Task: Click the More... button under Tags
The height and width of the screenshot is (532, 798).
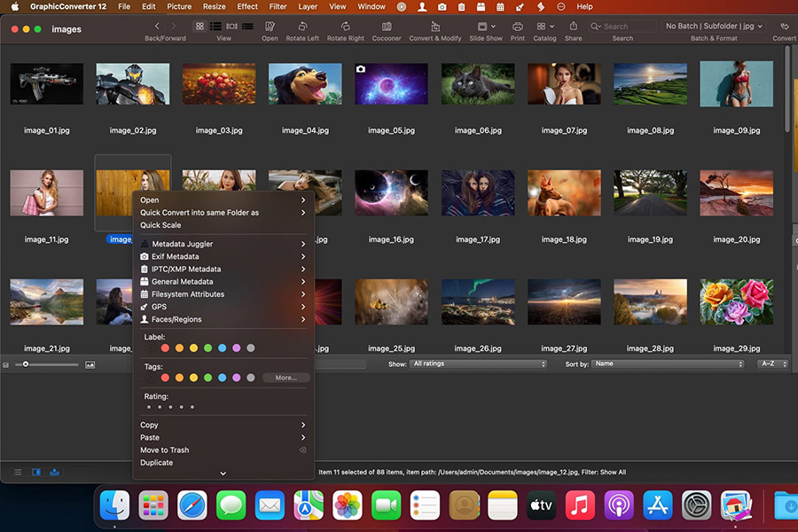Action: click(x=286, y=377)
